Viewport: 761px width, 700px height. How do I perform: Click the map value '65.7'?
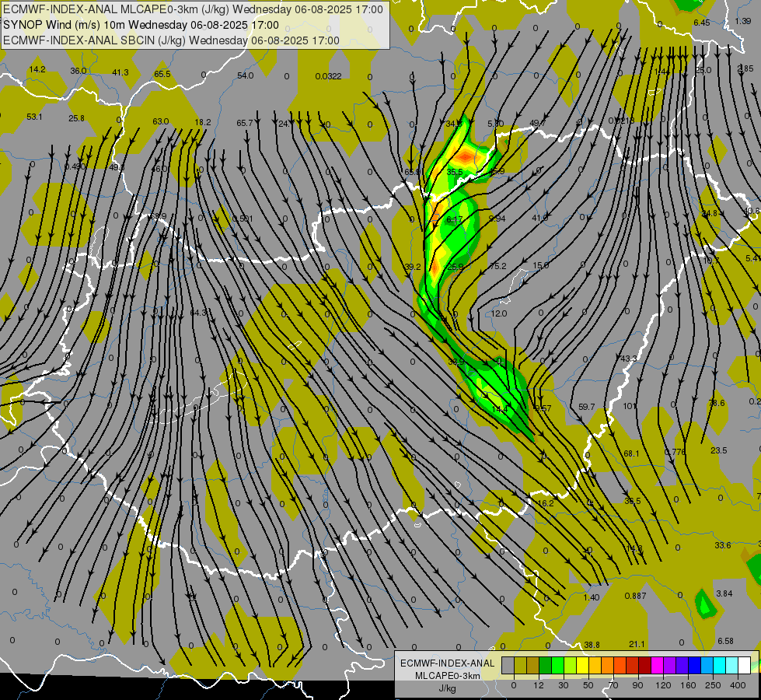click(245, 123)
